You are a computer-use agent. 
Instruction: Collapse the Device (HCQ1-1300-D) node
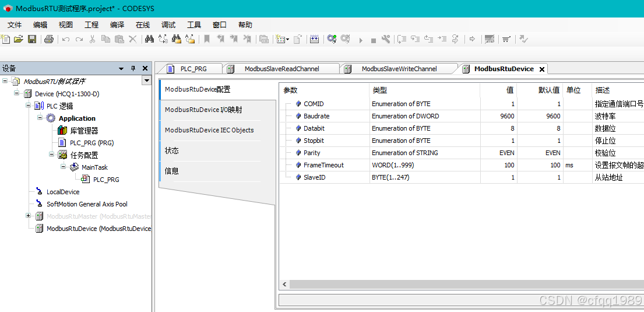(16, 93)
